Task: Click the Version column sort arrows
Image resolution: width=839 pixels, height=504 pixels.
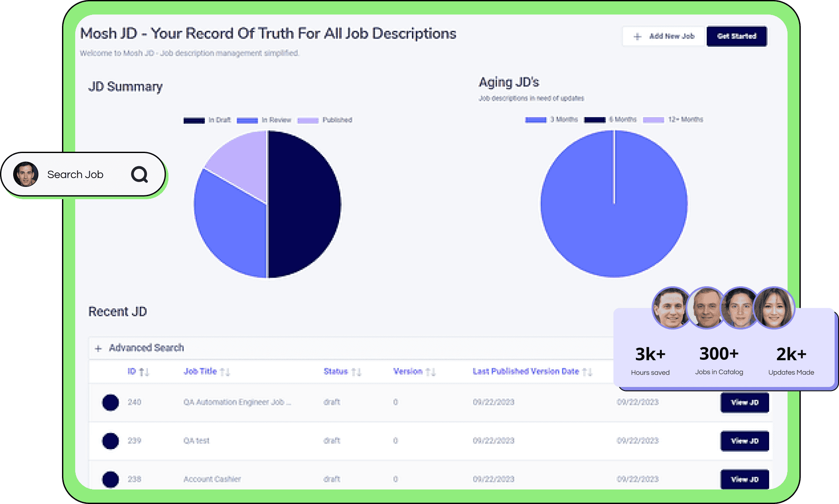Action: 430,372
